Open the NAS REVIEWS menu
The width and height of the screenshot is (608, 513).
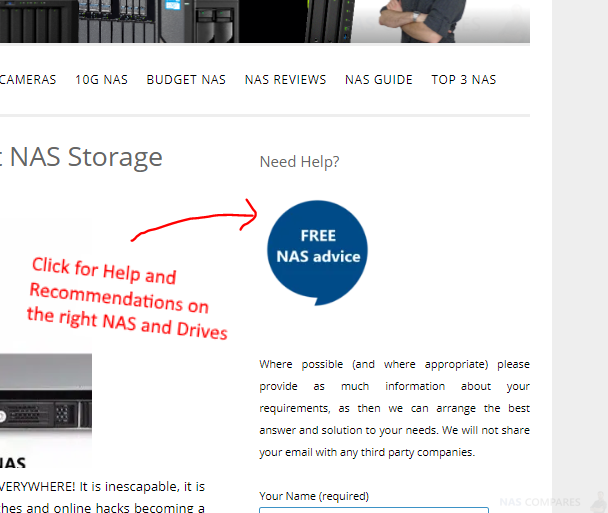point(285,80)
